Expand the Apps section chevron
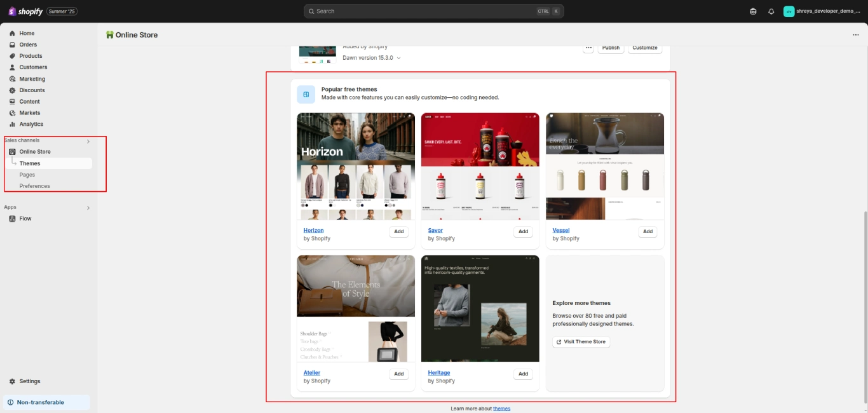The height and width of the screenshot is (413, 868). point(88,208)
